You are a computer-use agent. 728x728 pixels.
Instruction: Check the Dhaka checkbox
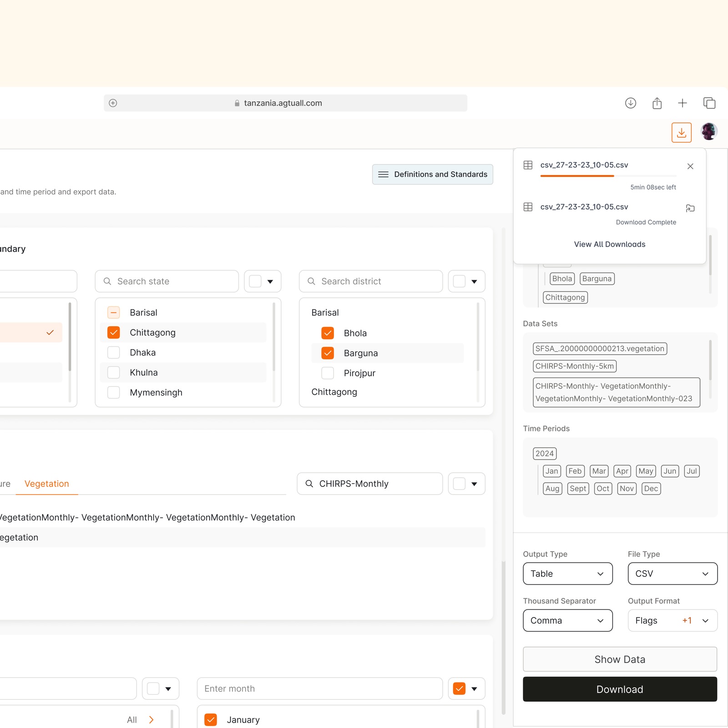click(x=113, y=353)
